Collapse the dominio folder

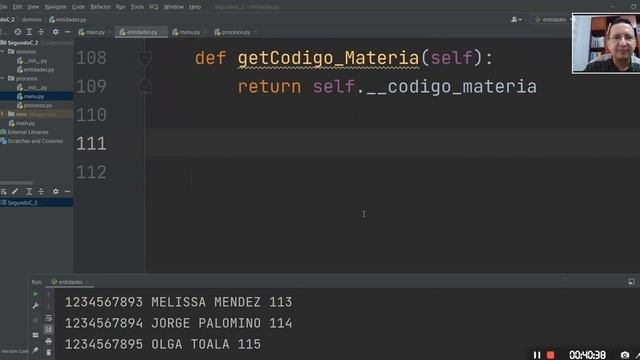2,52
